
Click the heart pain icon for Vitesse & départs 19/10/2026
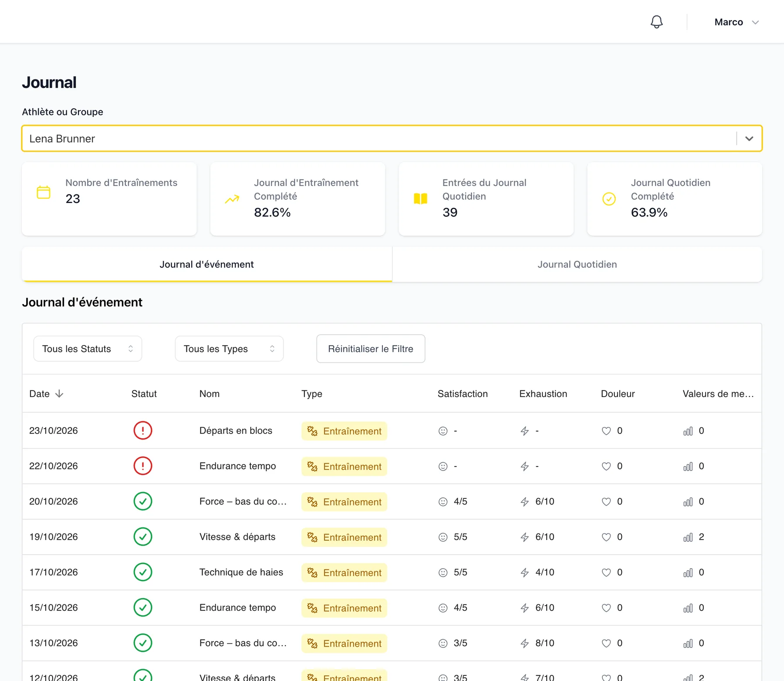pyautogui.click(x=606, y=537)
